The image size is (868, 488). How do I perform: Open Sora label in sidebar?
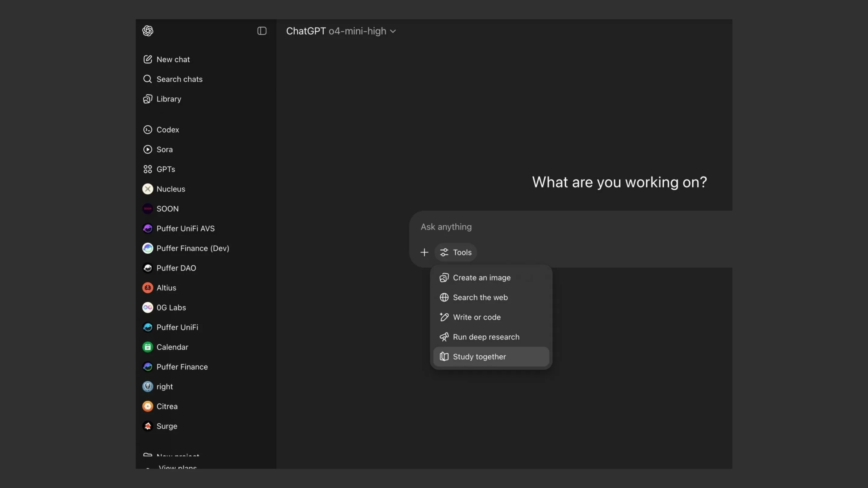click(165, 149)
